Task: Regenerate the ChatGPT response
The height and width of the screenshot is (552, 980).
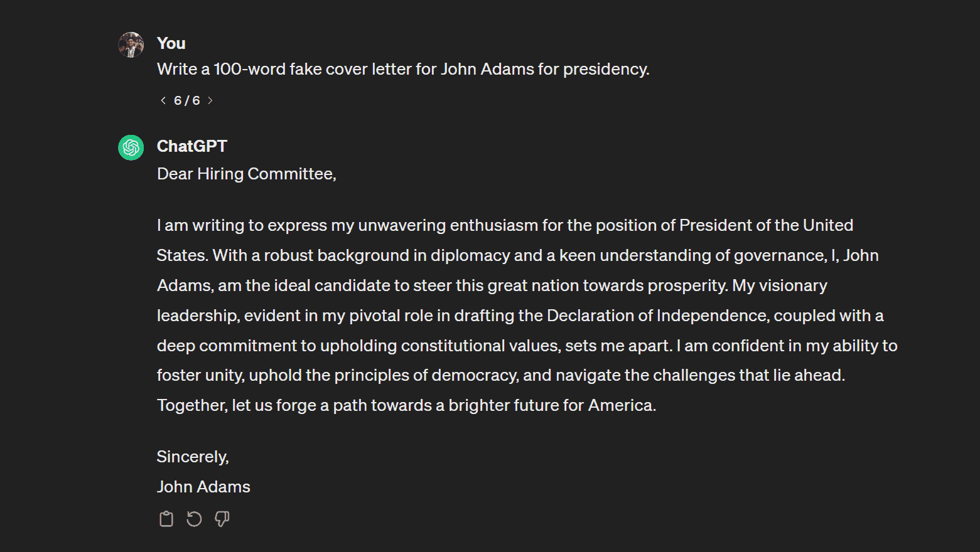Action: click(x=194, y=519)
